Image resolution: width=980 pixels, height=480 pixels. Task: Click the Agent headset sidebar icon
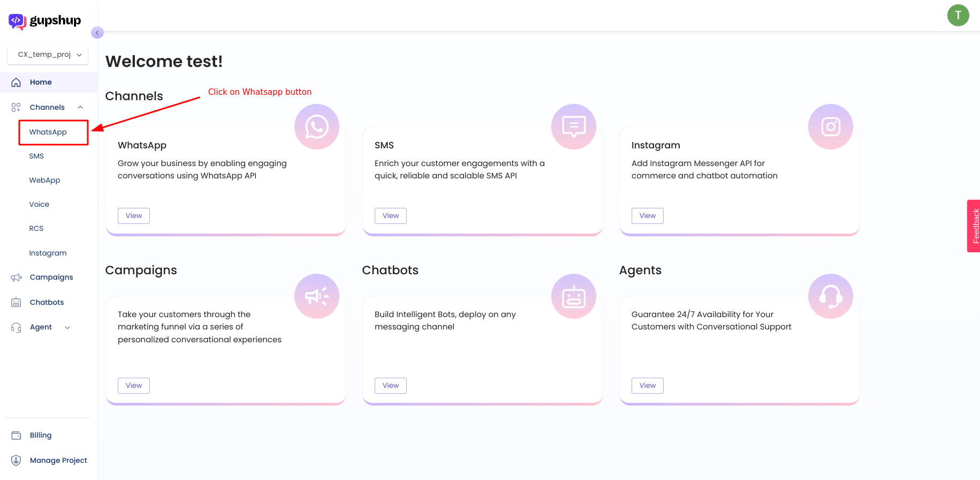coord(16,327)
